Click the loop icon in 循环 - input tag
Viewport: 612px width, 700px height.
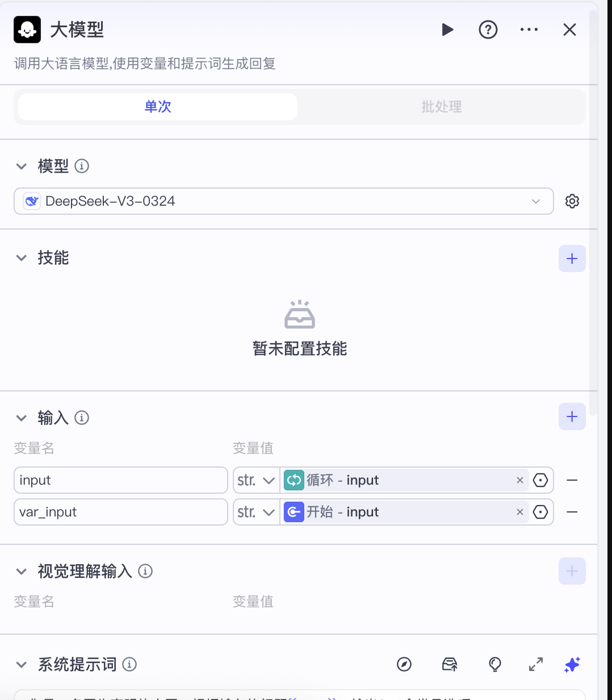(294, 480)
